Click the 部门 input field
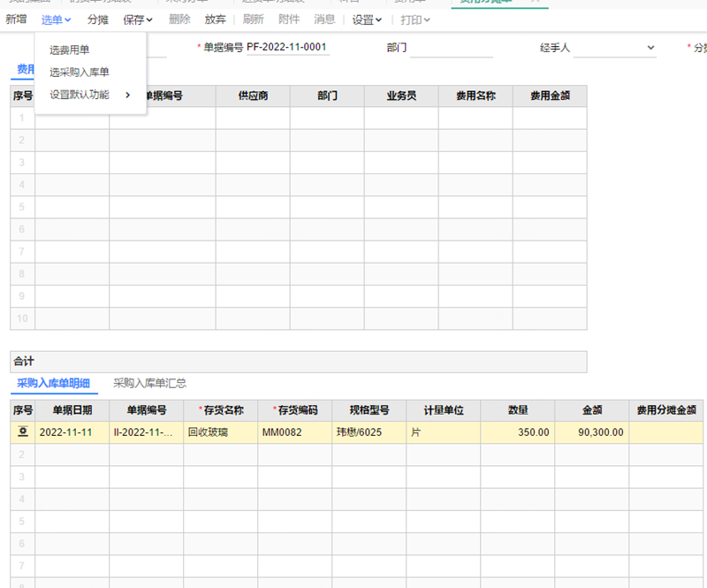707x588 pixels. point(451,48)
